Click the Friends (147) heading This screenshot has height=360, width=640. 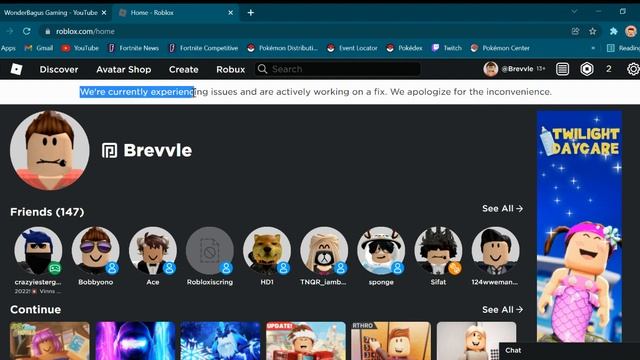pyautogui.click(x=47, y=212)
